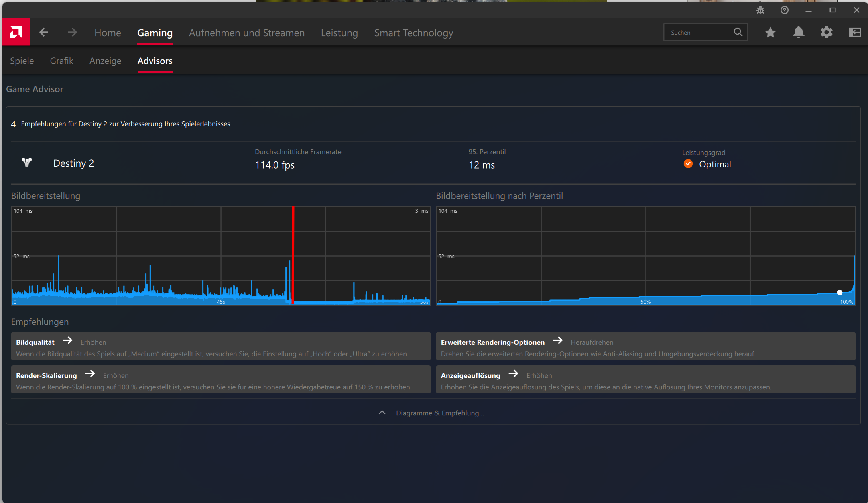
Task: Go forward using the right arrow
Action: tap(72, 32)
